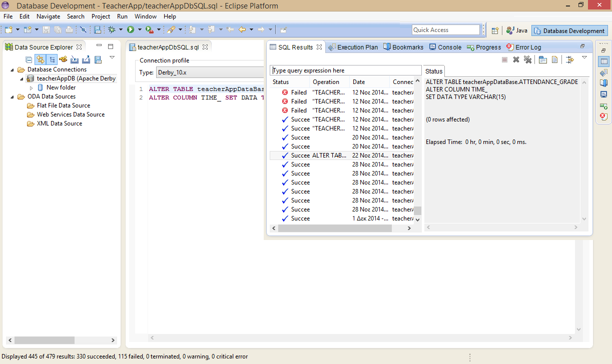Click the 'Type query expression here' filter field
The height and width of the screenshot is (364, 612).
pos(346,70)
